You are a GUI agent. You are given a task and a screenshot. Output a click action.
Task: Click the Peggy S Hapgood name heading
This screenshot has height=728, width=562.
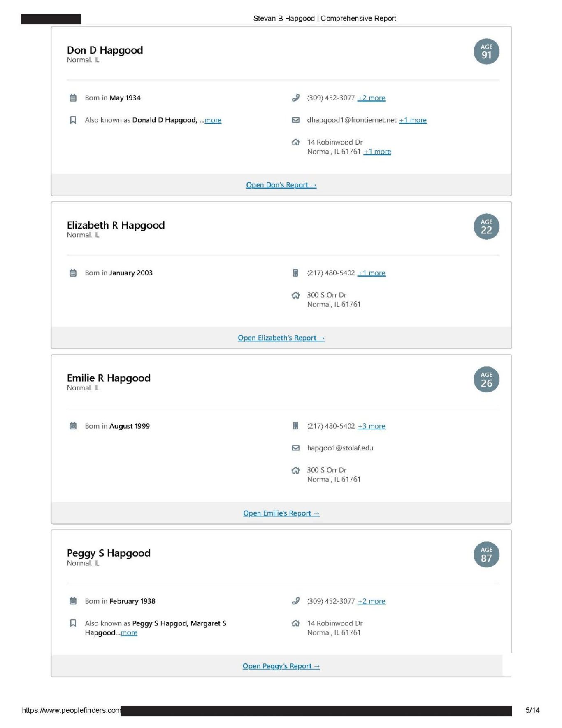109,553
